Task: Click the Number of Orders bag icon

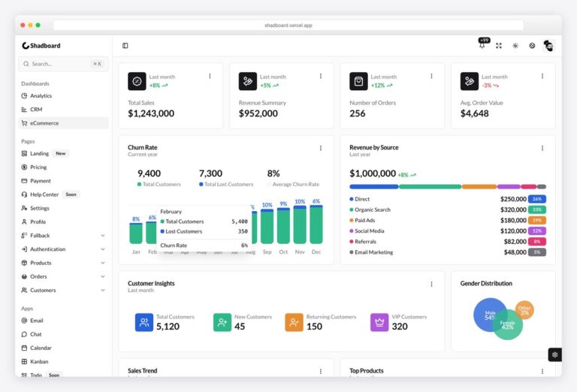Action: click(358, 81)
